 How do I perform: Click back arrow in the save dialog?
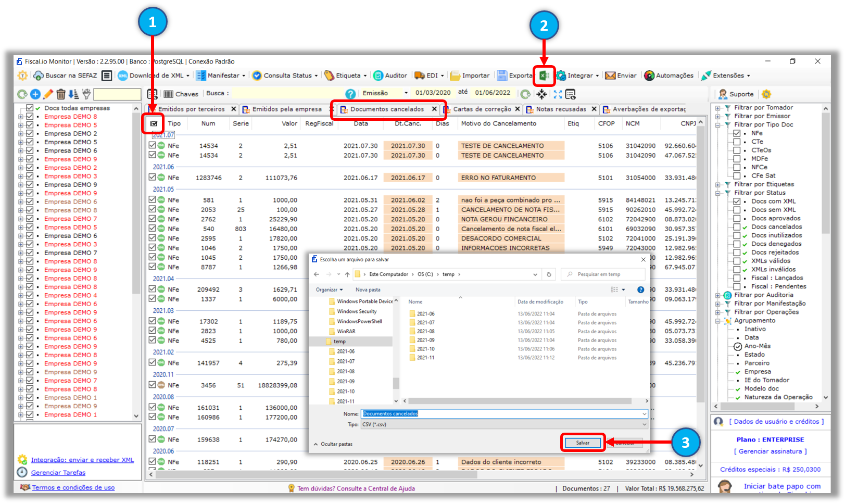[x=317, y=274]
